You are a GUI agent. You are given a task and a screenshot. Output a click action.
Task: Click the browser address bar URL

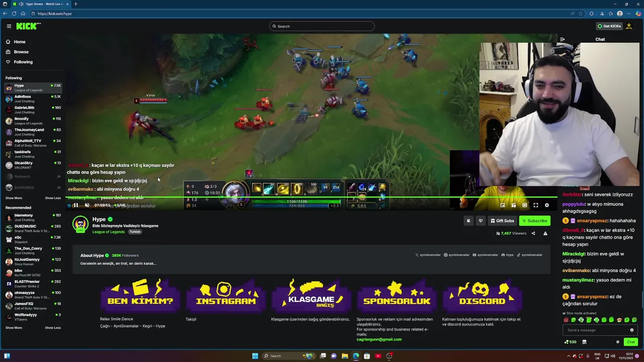point(54,14)
